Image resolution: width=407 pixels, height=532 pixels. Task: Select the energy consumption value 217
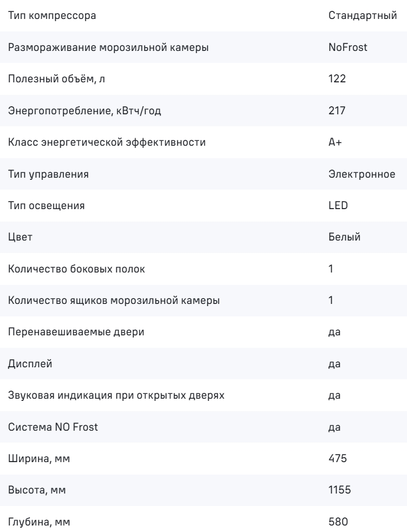(336, 111)
